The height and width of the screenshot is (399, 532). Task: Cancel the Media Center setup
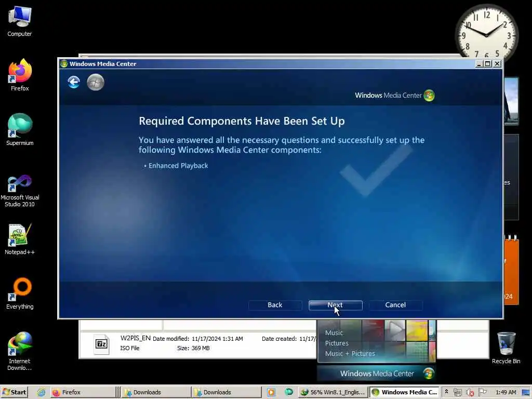point(395,305)
